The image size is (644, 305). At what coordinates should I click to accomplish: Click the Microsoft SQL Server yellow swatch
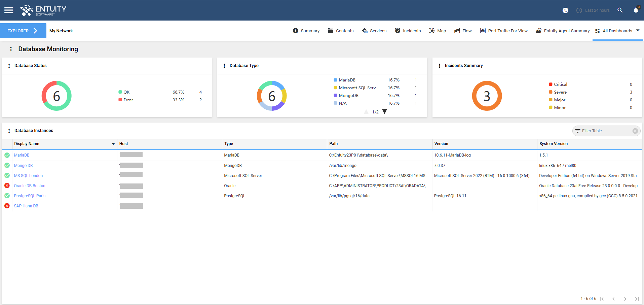335,88
